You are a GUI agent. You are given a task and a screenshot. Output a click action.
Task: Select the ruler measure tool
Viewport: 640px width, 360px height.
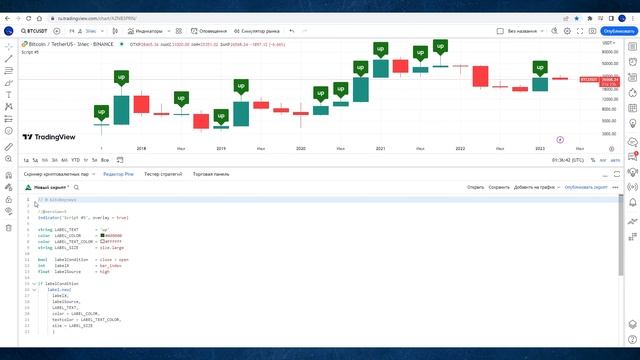9,147
